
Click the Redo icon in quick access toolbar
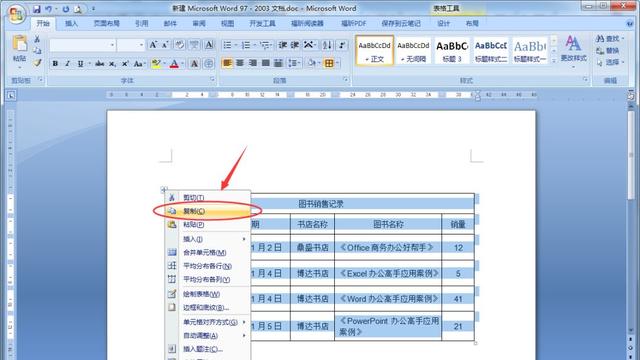tap(65, 9)
